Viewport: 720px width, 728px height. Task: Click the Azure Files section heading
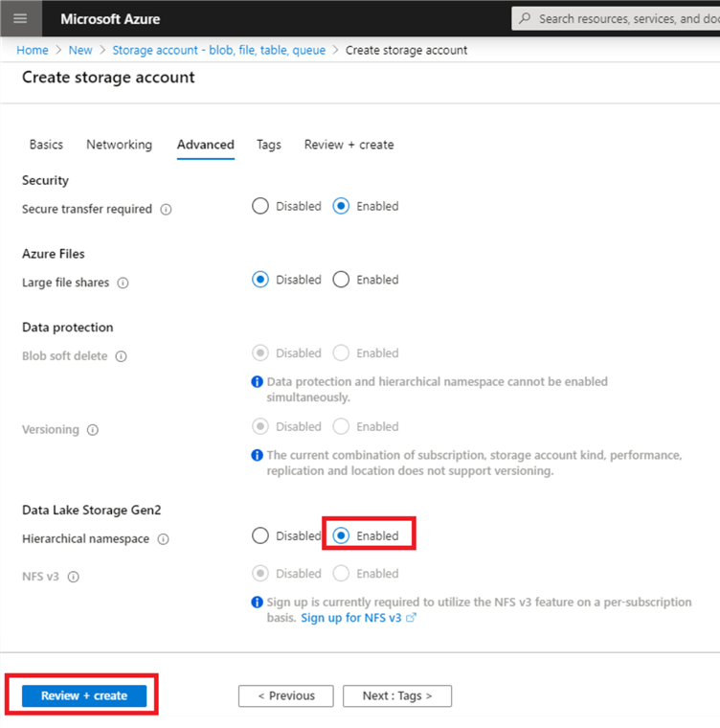[x=54, y=254]
